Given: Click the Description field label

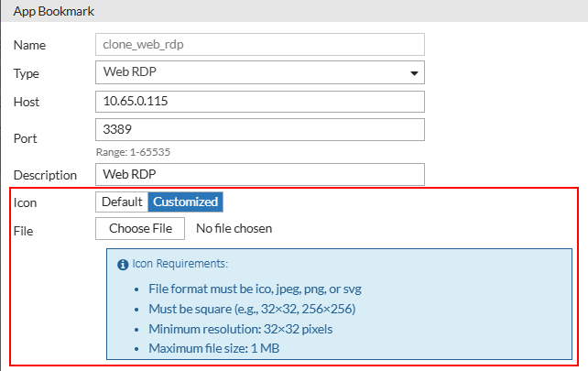Looking at the screenshot, I should 46,174.
